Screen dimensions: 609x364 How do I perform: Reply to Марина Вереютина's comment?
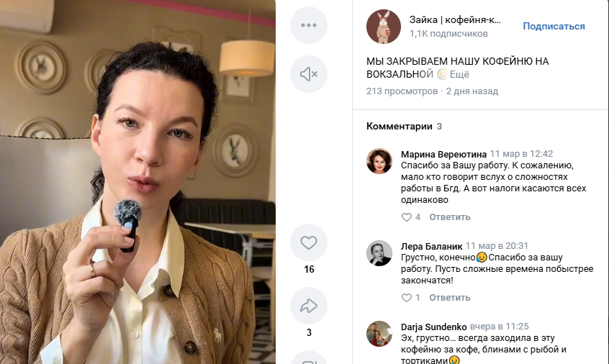pos(450,217)
